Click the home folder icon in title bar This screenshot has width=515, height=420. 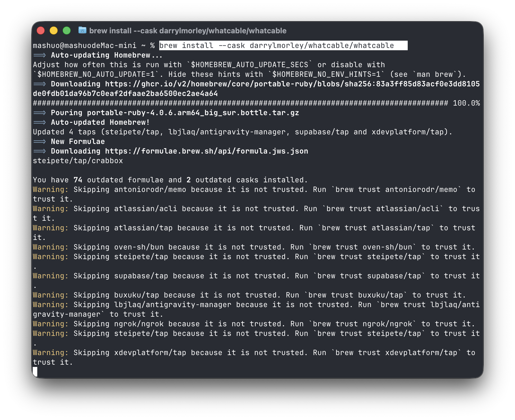click(x=82, y=30)
